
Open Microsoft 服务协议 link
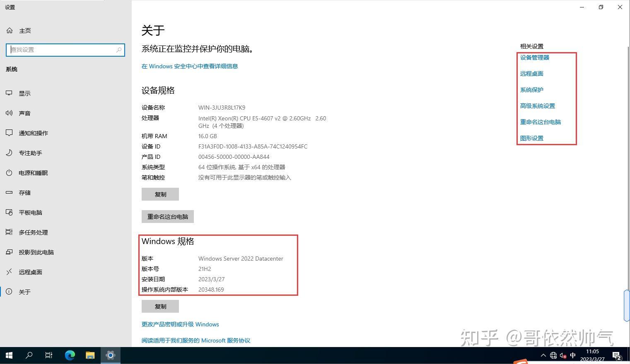click(196, 340)
